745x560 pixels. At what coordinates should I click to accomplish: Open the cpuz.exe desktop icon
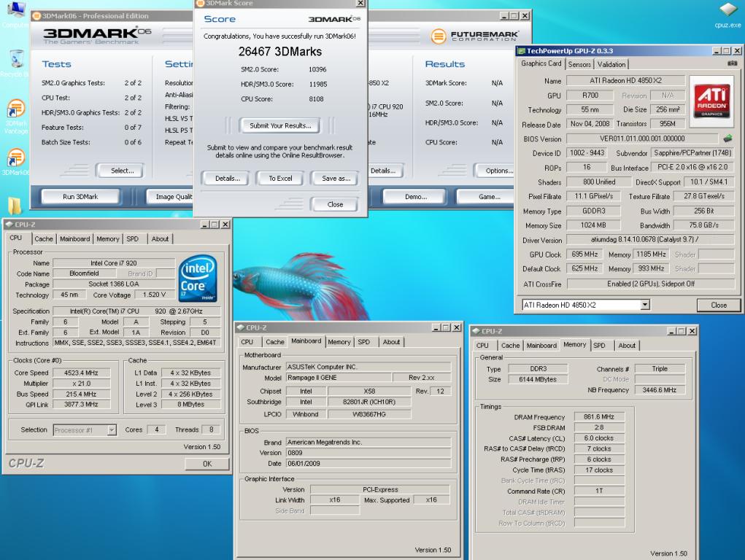point(727,15)
